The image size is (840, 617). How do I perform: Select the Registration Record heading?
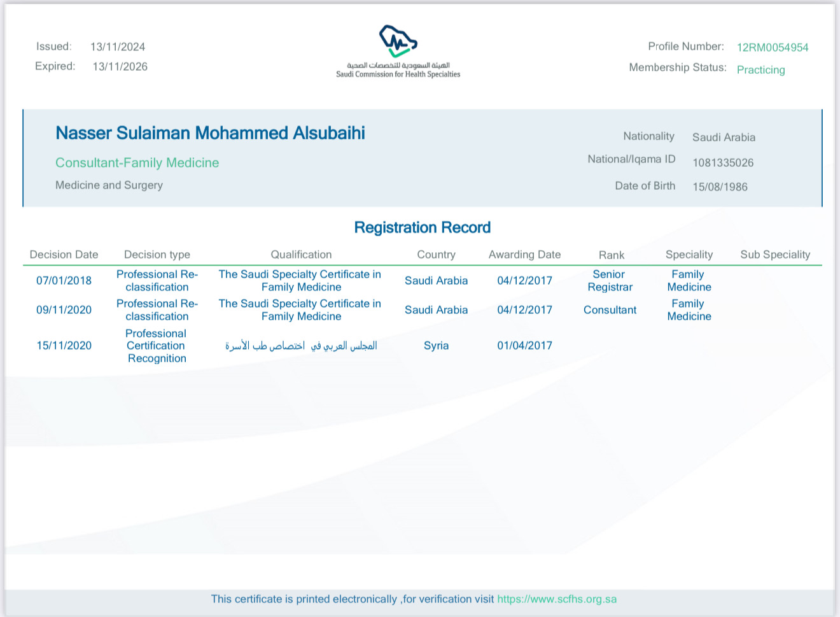[x=422, y=228]
